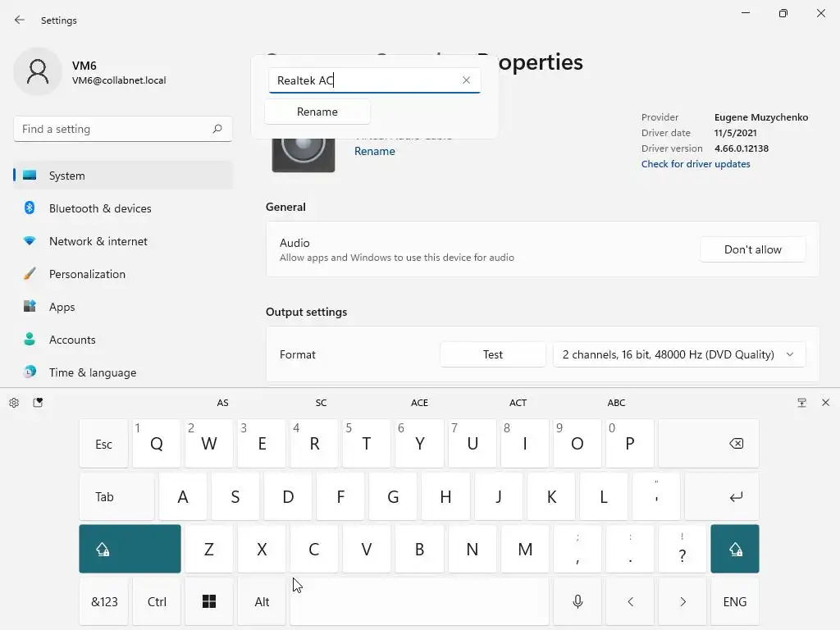Toggle the left Shift key
The height and width of the screenshot is (630, 840).
[x=130, y=549]
